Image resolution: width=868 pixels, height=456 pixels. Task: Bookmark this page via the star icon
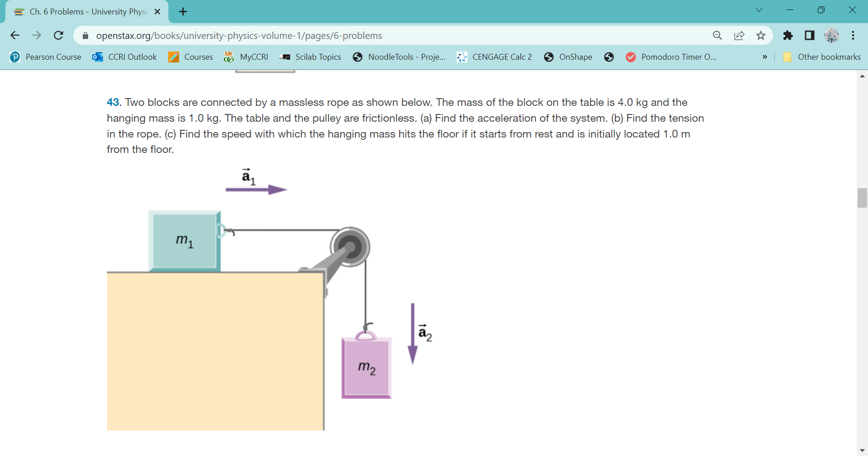(x=761, y=35)
